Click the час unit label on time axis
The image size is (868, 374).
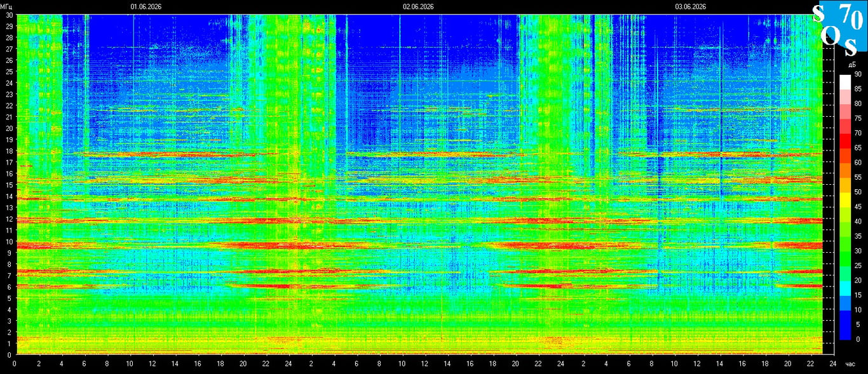point(851,364)
